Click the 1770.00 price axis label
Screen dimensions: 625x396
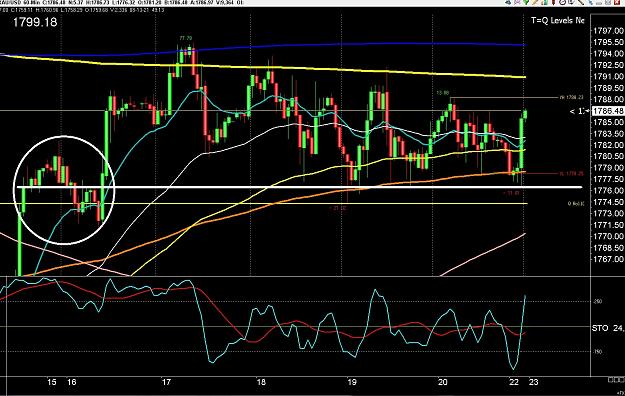608,236
